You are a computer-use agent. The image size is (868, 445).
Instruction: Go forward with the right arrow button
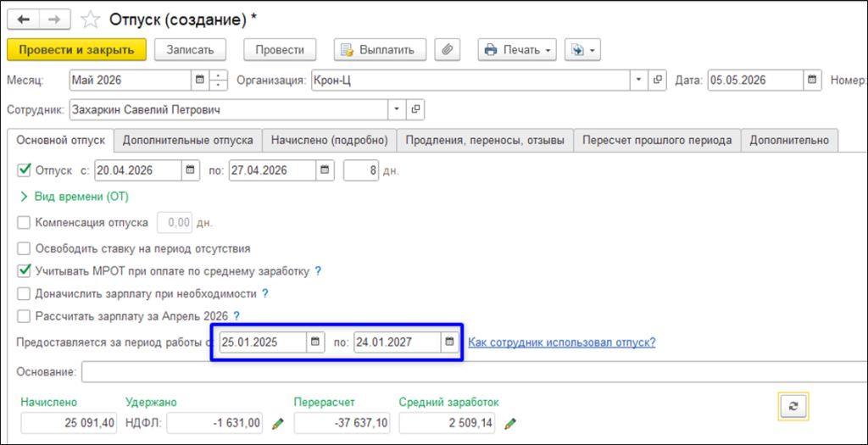click(54, 19)
